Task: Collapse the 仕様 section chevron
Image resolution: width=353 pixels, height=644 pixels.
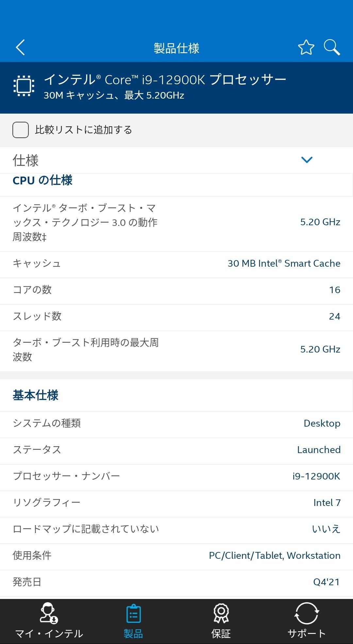Action: tap(307, 160)
